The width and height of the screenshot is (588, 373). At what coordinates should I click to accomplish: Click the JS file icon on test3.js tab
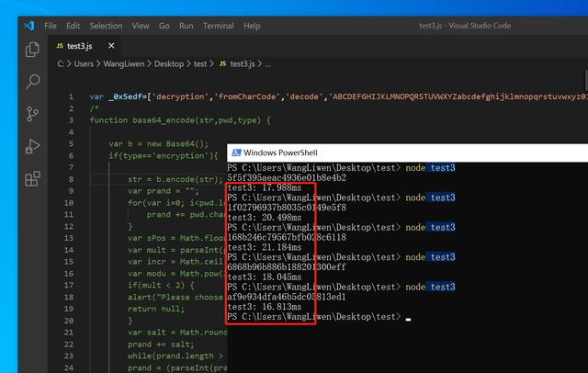[x=60, y=46]
